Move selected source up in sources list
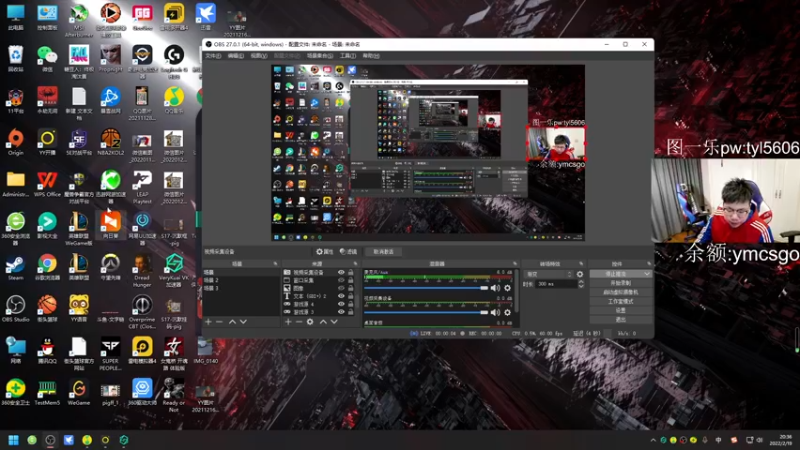The width and height of the screenshot is (800, 450). 323,322
